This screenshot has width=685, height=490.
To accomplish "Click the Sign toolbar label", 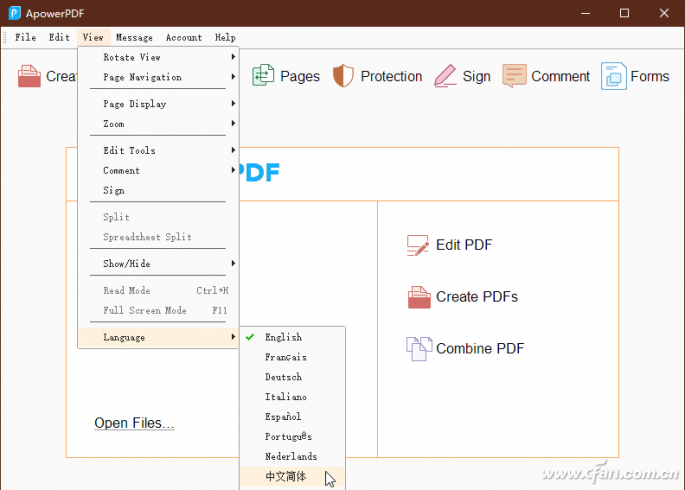I will (x=476, y=76).
